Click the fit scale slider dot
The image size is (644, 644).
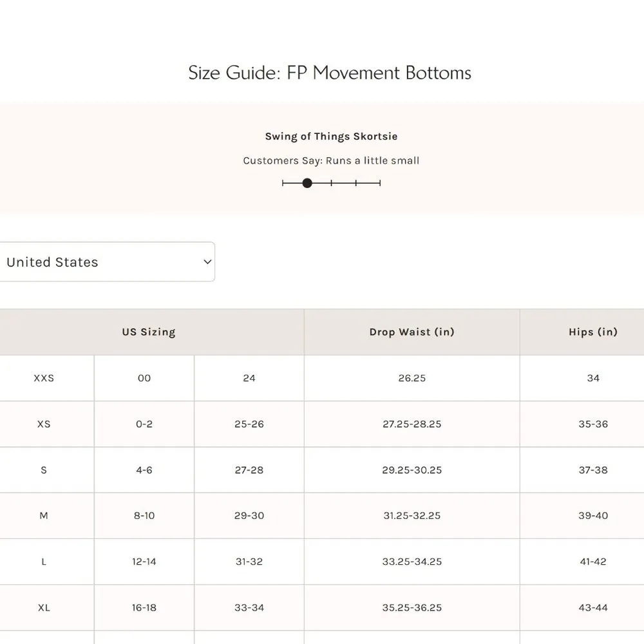tap(307, 183)
